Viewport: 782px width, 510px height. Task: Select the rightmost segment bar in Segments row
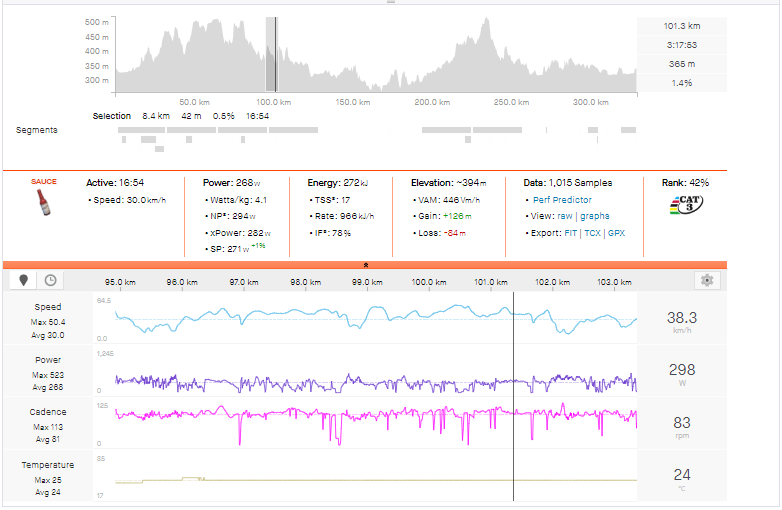point(628,130)
